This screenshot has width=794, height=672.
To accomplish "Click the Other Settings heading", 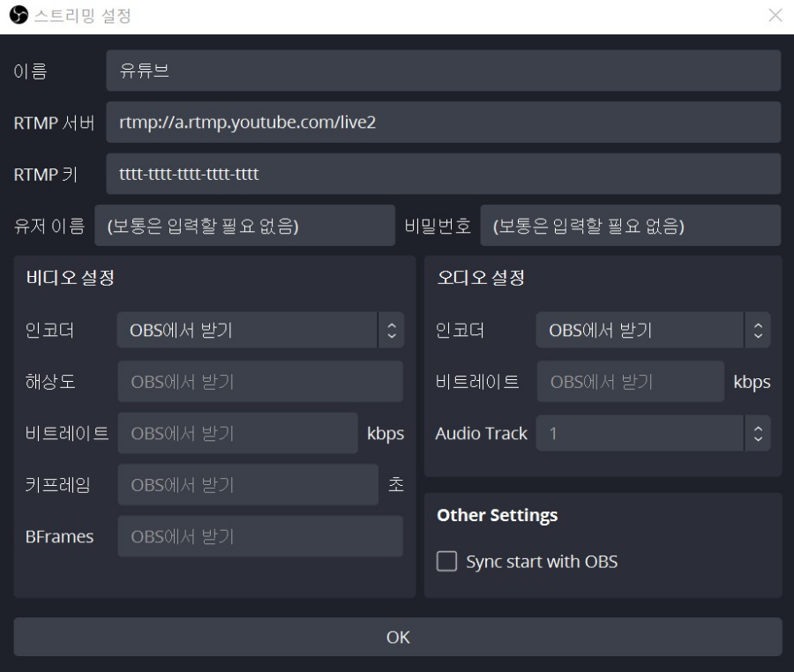I will coord(498,515).
